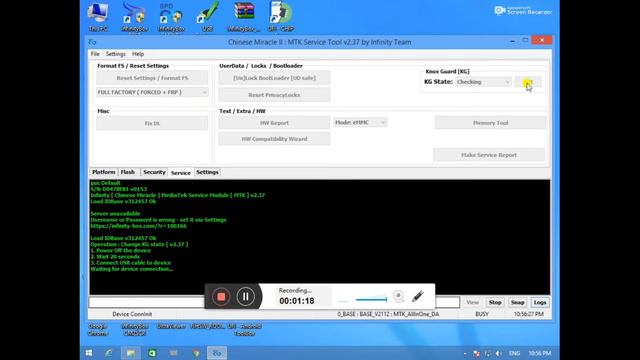Screen dimensions: 640x360
Task: Open the green app icon in taskbar
Action: (x=152, y=353)
